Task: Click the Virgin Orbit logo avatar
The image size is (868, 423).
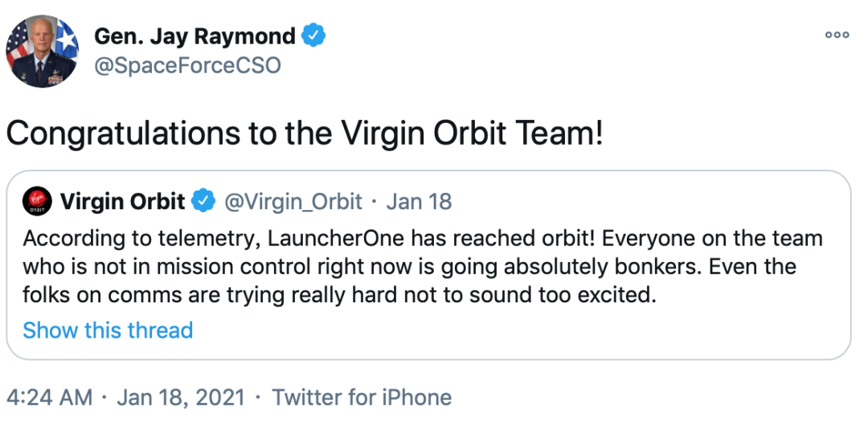Action: point(37,201)
